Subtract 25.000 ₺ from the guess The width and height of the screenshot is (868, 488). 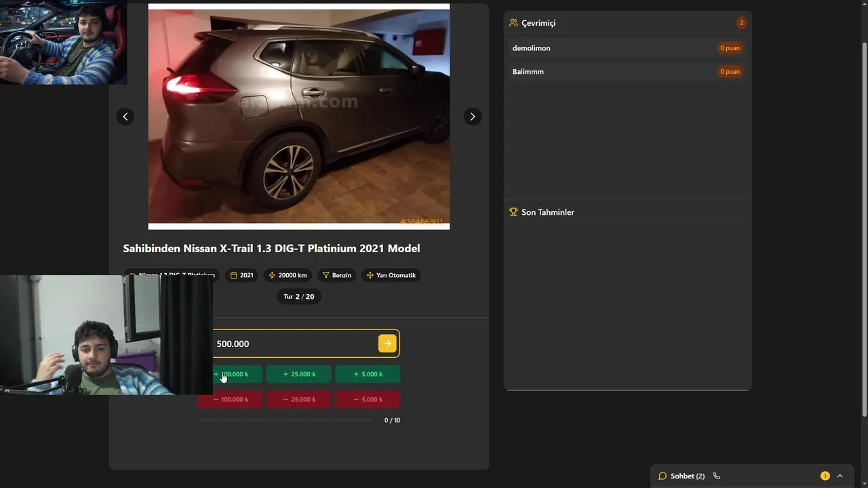(x=298, y=399)
